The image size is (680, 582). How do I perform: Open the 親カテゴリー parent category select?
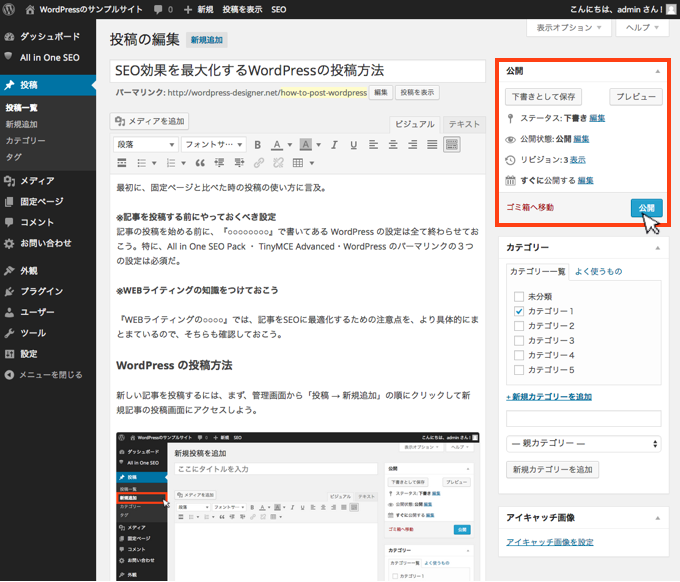coord(584,444)
